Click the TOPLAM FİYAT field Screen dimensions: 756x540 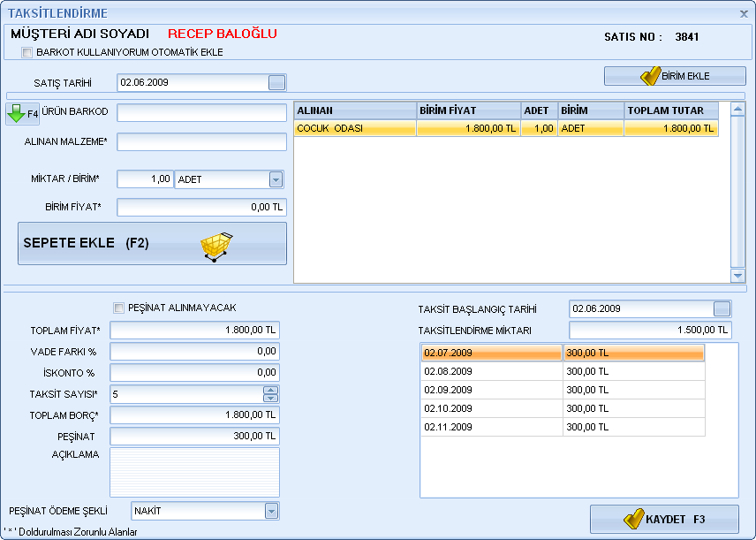pos(195,331)
